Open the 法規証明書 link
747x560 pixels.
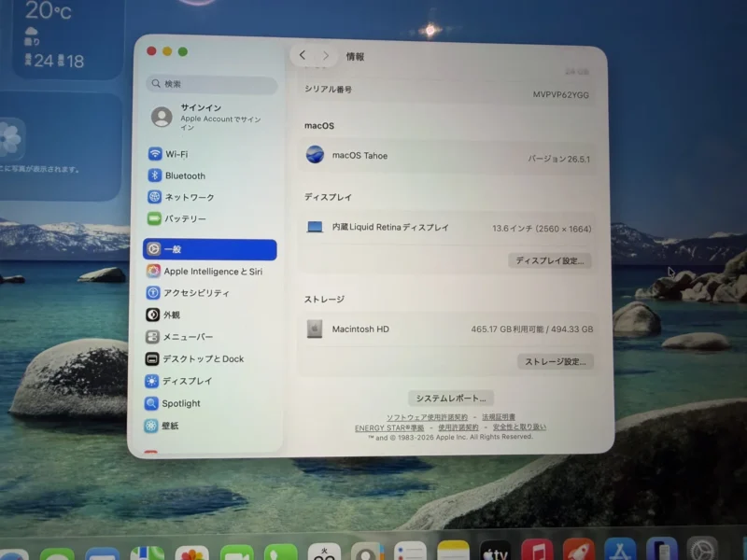pos(499,417)
